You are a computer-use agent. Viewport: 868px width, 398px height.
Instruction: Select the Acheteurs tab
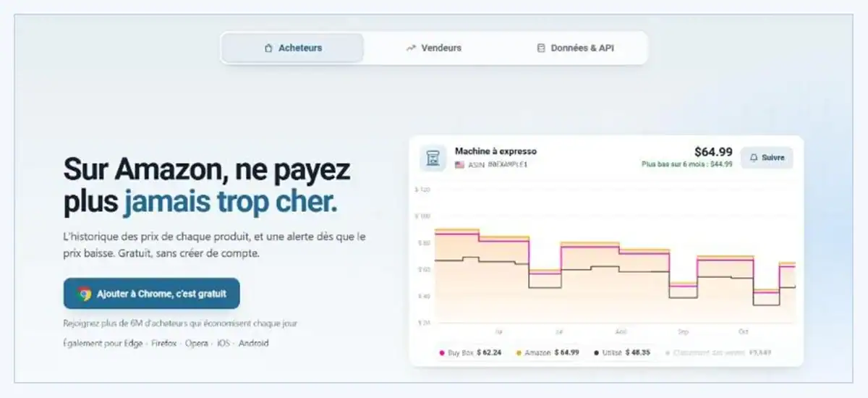[x=292, y=48]
